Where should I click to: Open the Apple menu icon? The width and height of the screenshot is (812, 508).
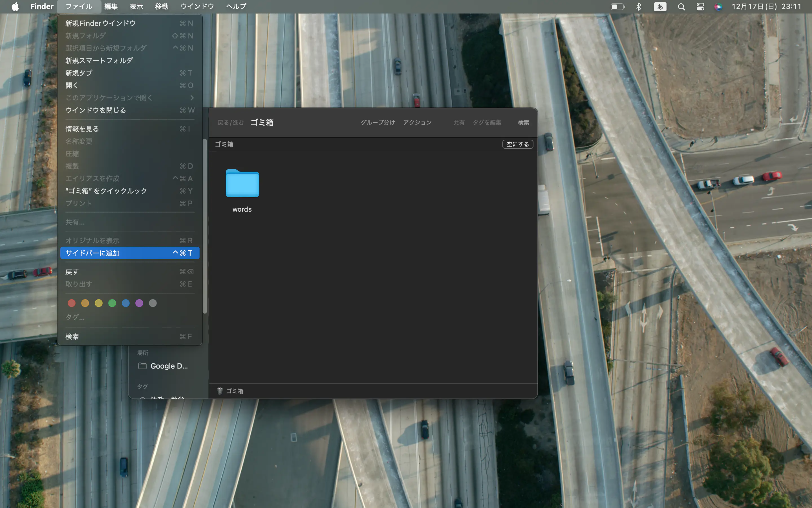[x=15, y=6]
